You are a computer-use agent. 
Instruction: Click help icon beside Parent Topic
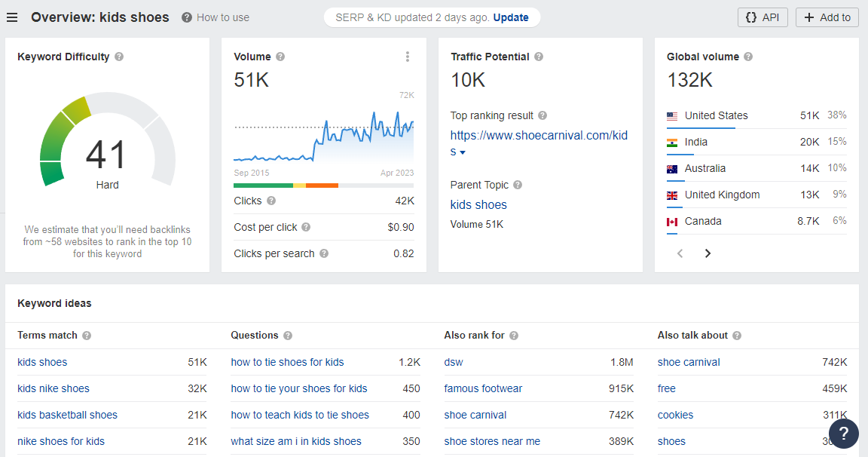(518, 185)
